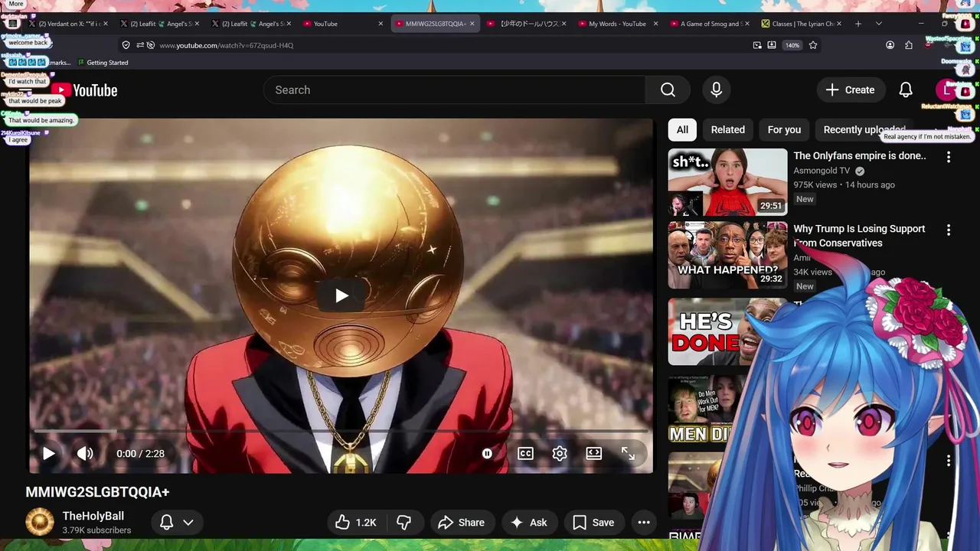This screenshot has width=980, height=551.
Task: Click the YouTube logo home link
Action: pos(84,90)
